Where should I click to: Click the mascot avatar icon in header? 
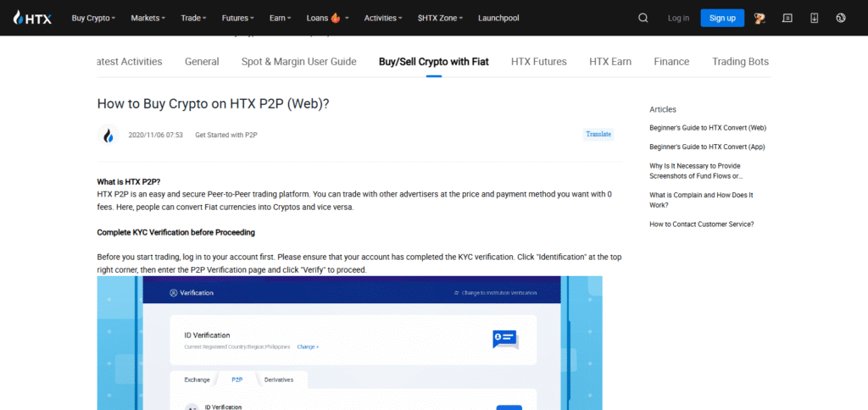[759, 18]
